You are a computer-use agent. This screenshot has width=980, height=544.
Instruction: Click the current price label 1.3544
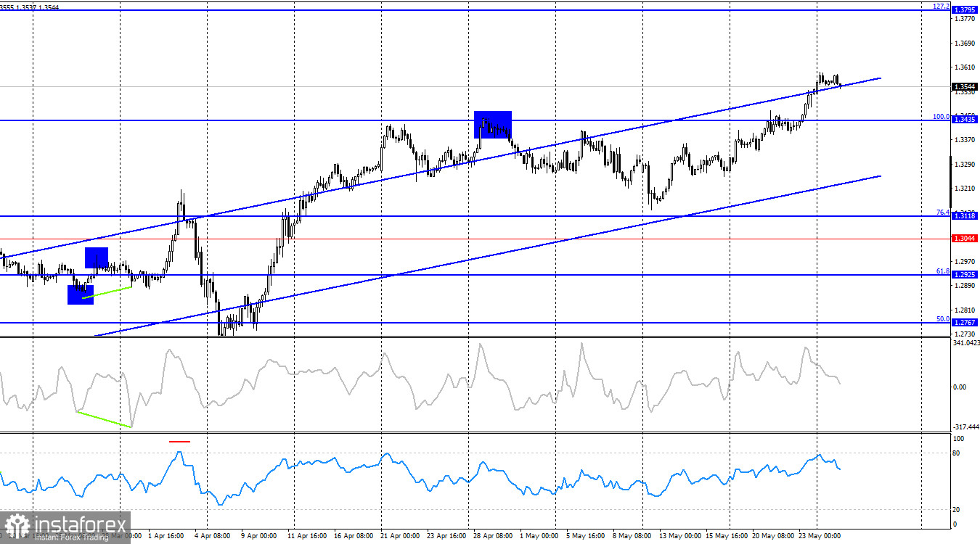point(965,86)
